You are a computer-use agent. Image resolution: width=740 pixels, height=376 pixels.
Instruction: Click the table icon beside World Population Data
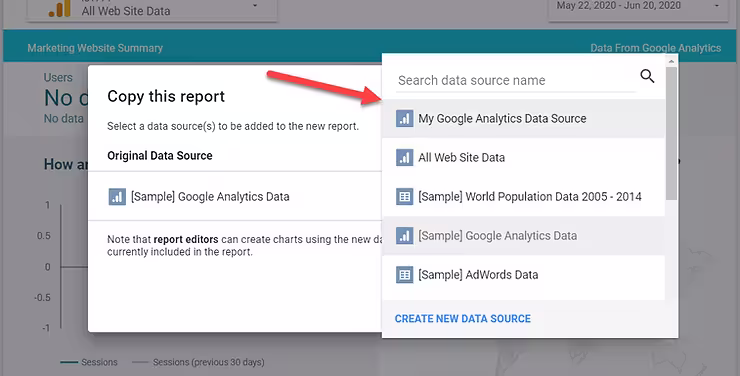pyautogui.click(x=404, y=197)
